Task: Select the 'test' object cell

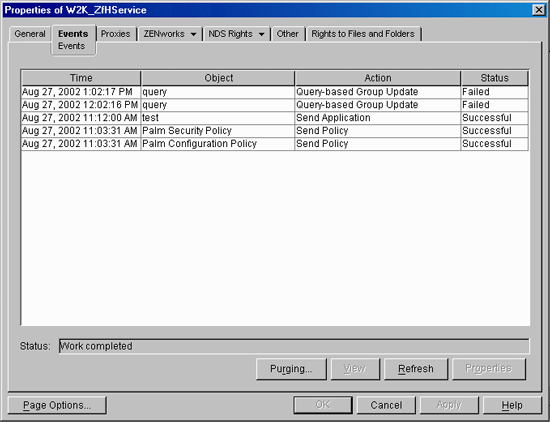Action: (x=217, y=118)
